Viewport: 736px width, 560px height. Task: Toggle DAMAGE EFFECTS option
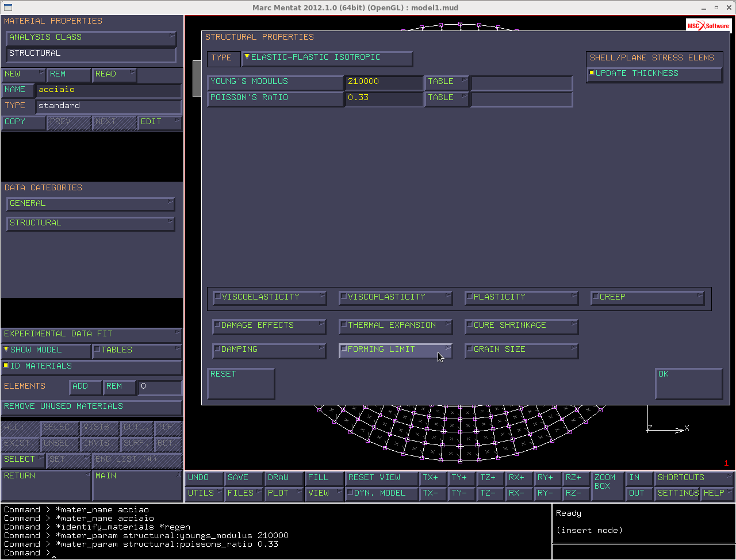tap(270, 326)
